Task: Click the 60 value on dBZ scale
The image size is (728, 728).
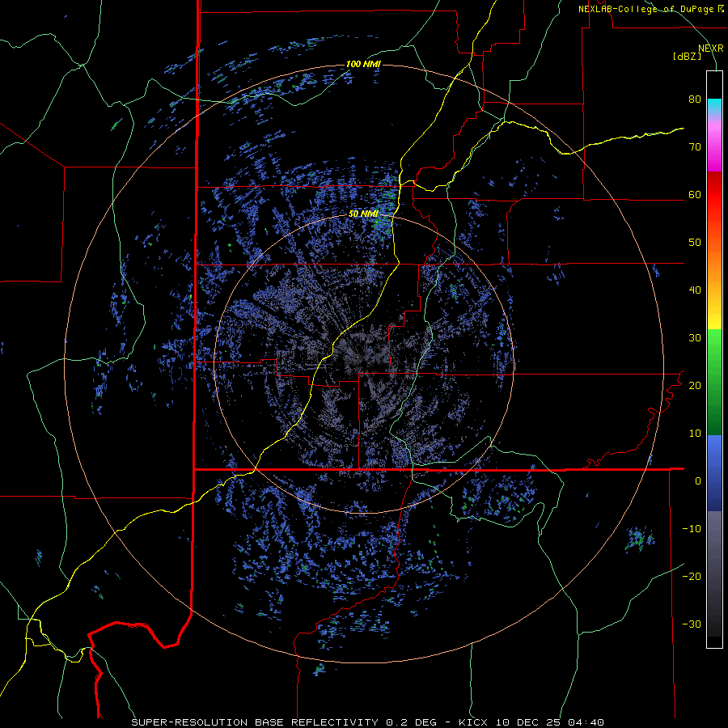Action: click(x=695, y=194)
